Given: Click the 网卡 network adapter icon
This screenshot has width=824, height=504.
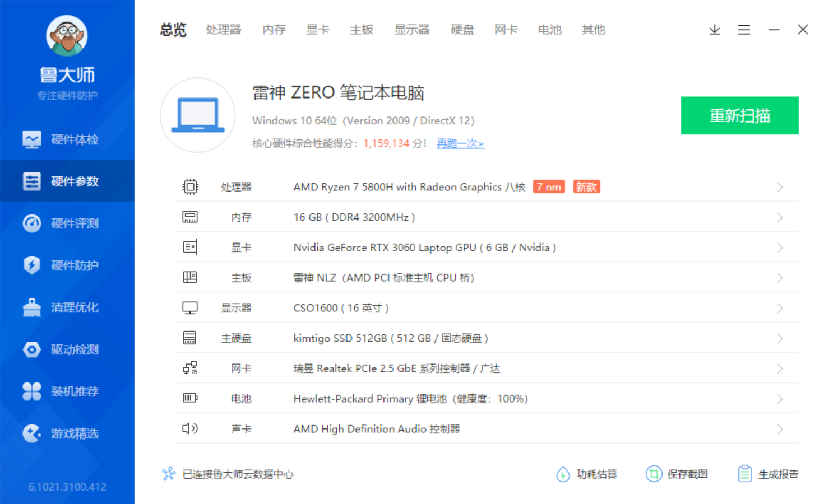Looking at the screenshot, I should pyautogui.click(x=190, y=368).
